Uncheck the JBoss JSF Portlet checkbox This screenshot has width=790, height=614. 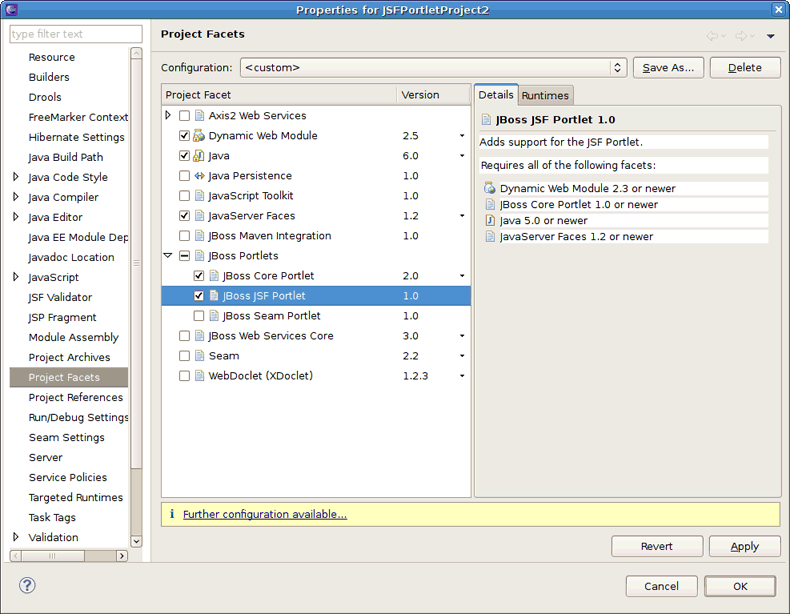click(199, 296)
